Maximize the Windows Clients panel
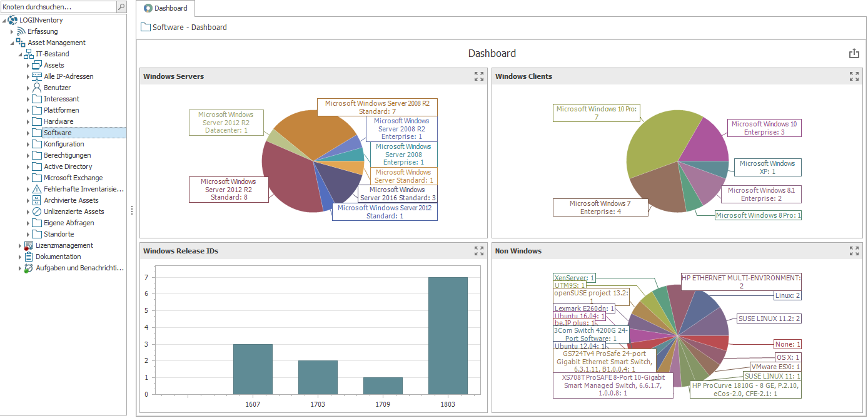 point(854,76)
